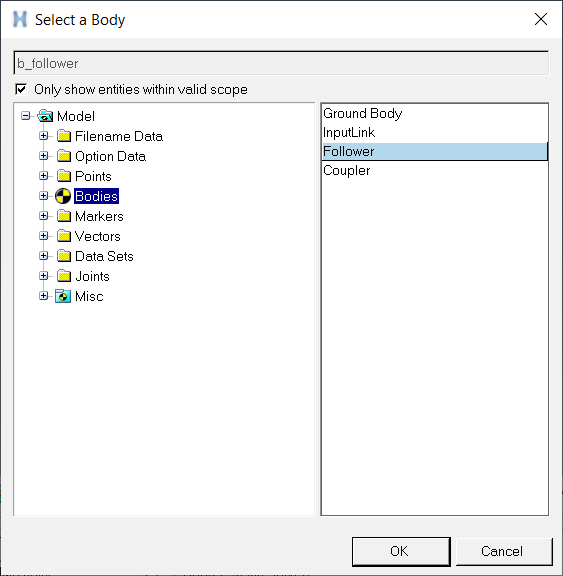Click the Model root folder icon

click(46, 116)
